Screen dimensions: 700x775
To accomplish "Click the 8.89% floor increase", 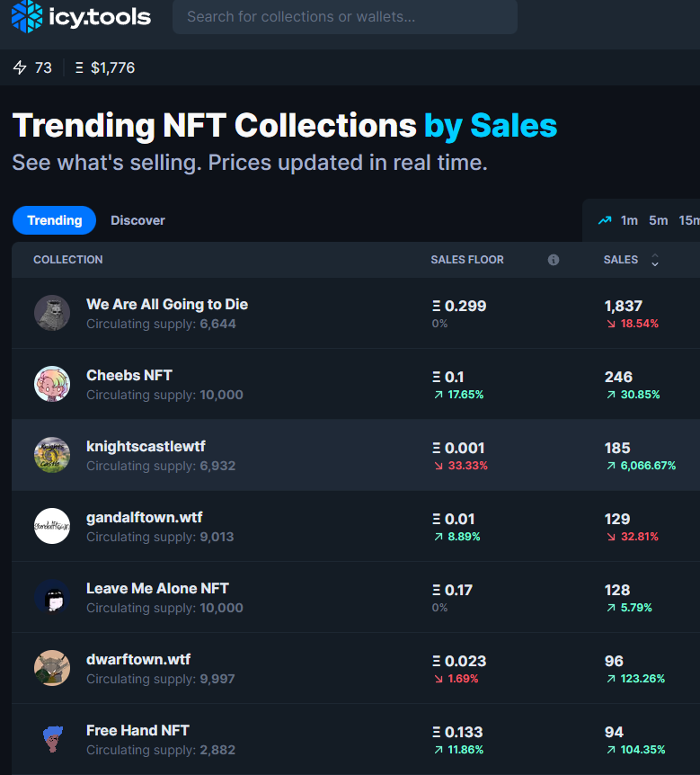I will [464, 537].
